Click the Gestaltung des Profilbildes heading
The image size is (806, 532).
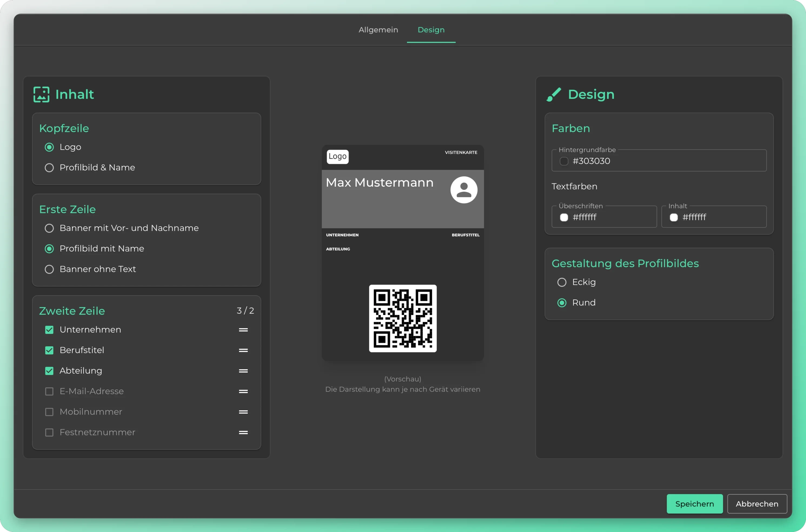(625, 264)
